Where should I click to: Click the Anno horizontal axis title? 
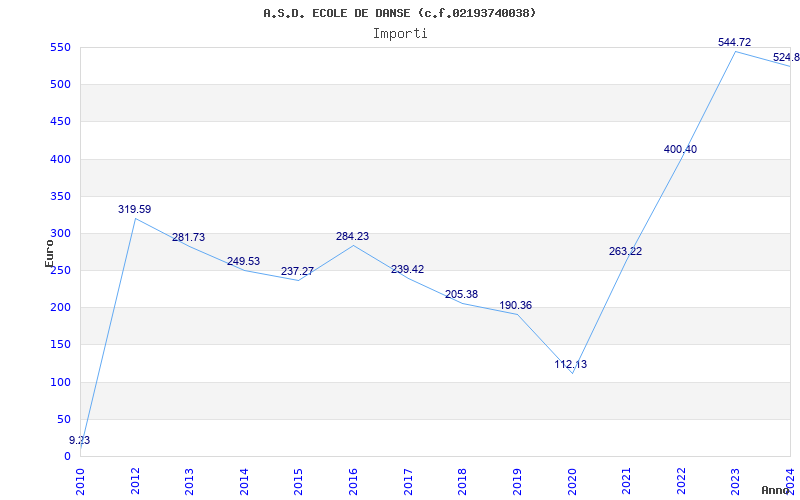(x=775, y=490)
